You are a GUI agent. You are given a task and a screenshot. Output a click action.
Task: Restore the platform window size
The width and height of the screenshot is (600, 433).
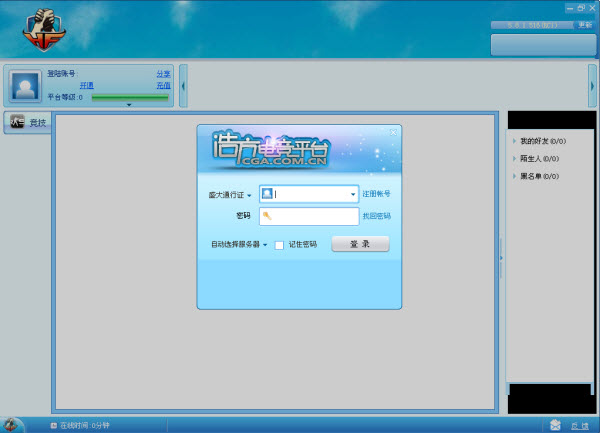click(x=581, y=8)
